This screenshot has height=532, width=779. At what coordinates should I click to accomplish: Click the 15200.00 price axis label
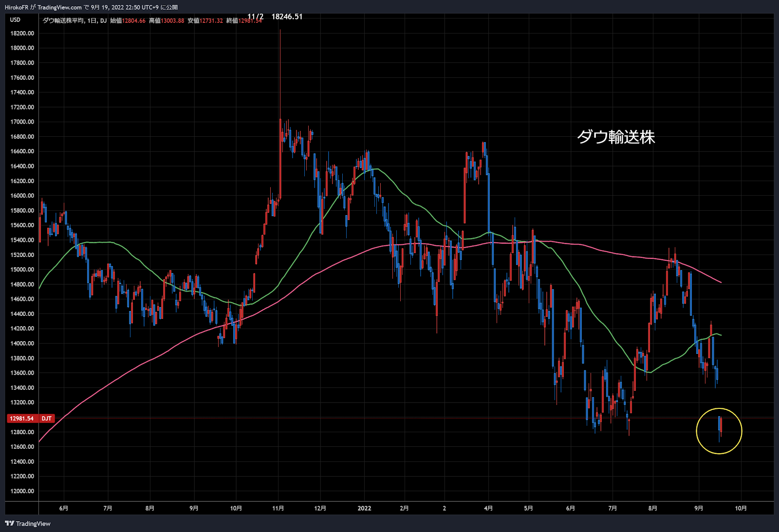point(22,255)
